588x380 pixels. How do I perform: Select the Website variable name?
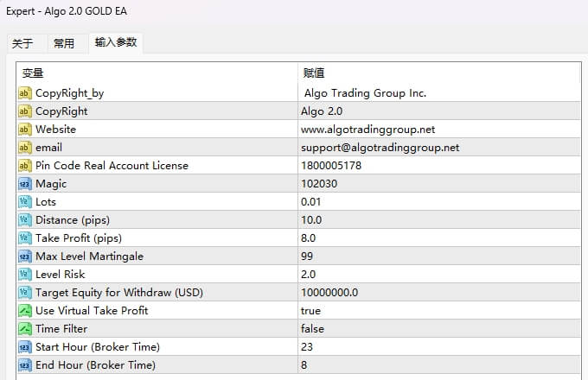(56, 130)
